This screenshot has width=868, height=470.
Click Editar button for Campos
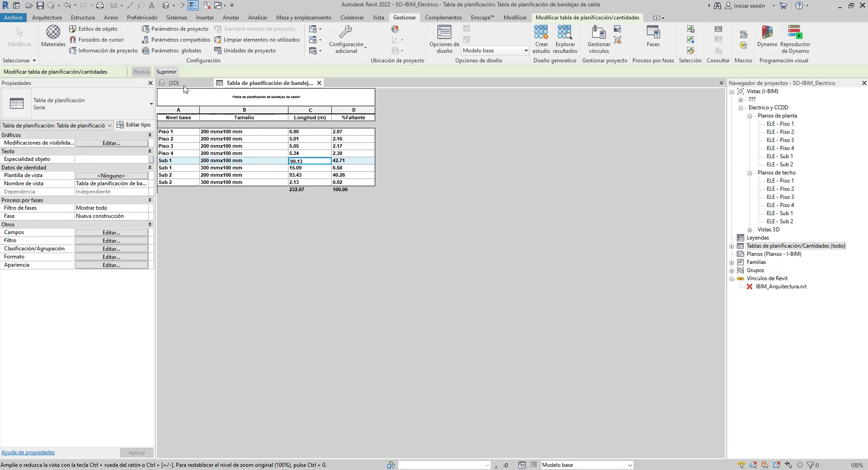111,233
